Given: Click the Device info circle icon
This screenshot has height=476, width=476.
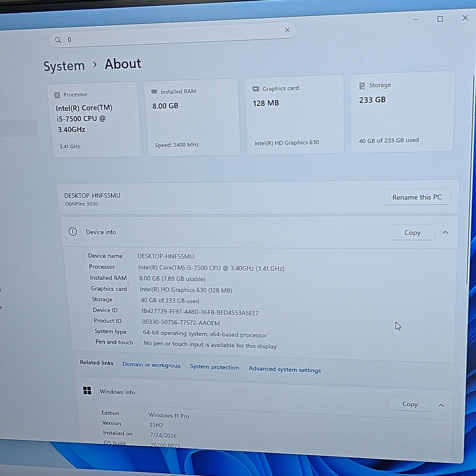Looking at the screenshot, I should click(73, 232).
